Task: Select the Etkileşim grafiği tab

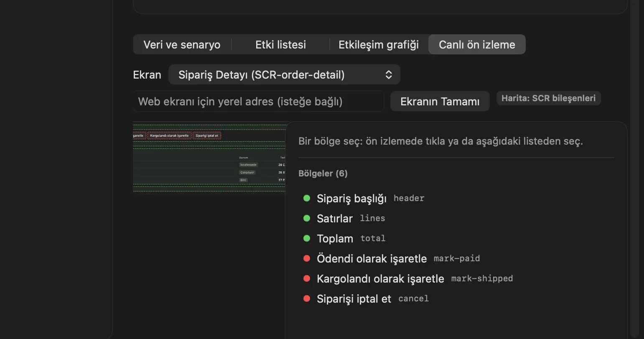Action: (x=379, y=45)
